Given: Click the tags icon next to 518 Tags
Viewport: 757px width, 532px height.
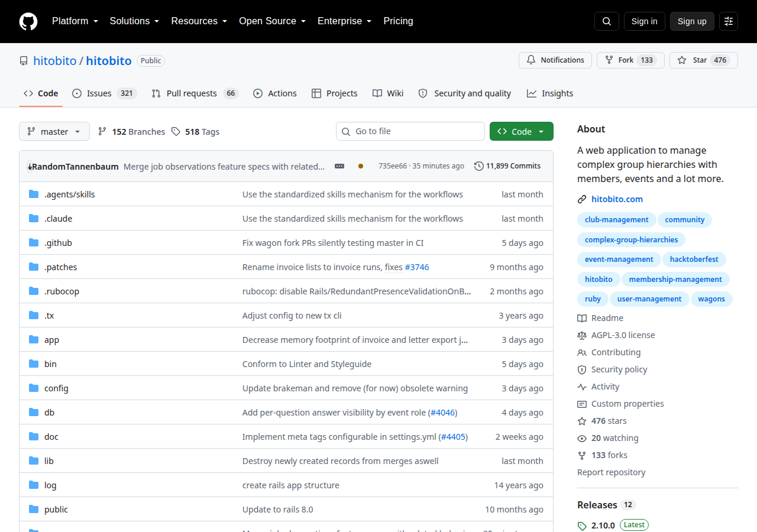Looking at the screenshot, I should (176, 132).
